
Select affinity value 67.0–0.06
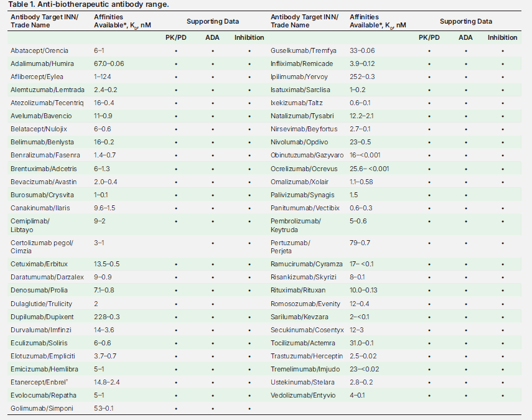pos(109,63)
